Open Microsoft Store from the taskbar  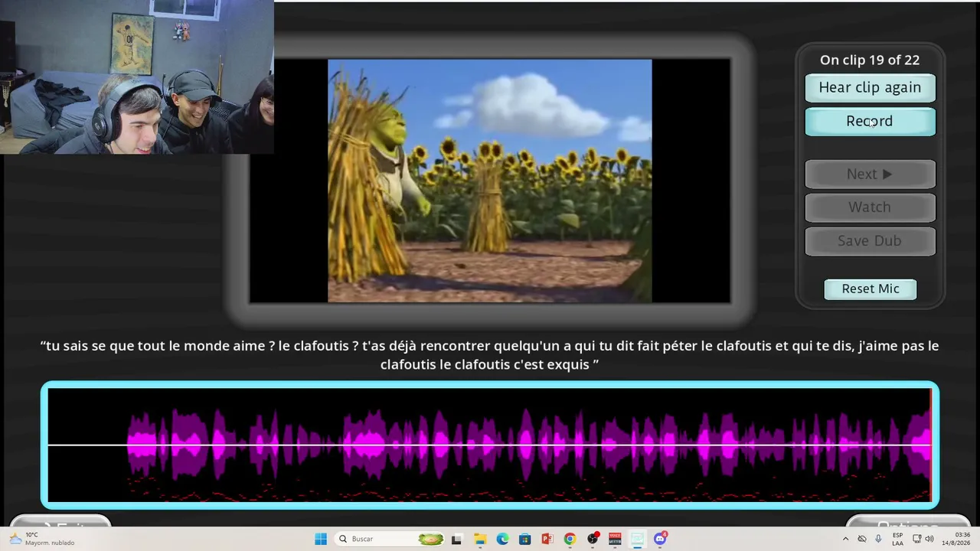pyautogui.click(x=524, y=539)
